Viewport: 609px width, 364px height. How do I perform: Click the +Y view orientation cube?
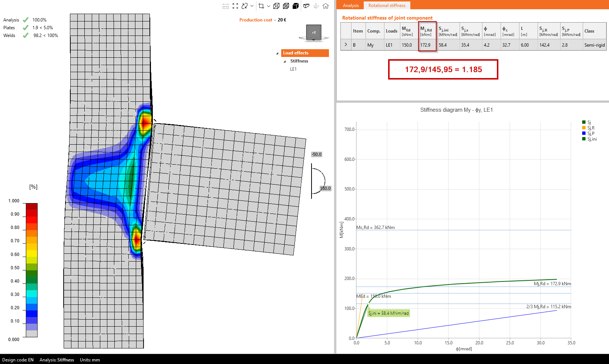[x=314, y=33]
